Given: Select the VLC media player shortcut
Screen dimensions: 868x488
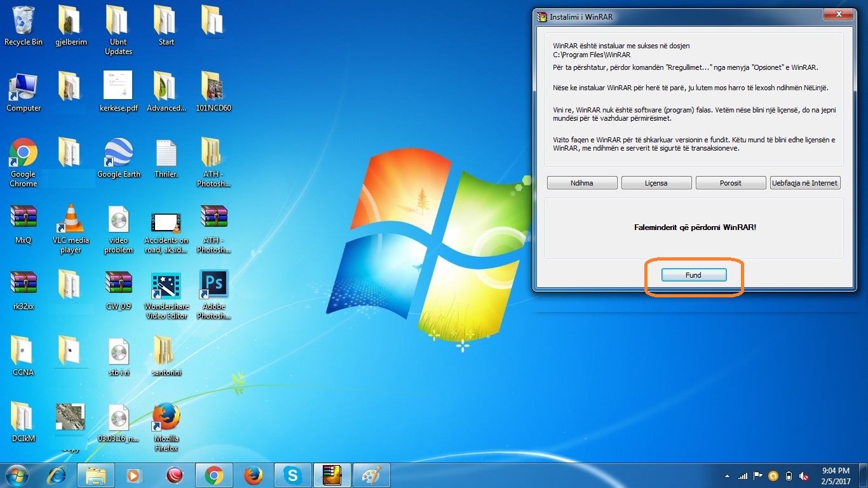Looking at the screenshot, I should click(x=71, y=229).
